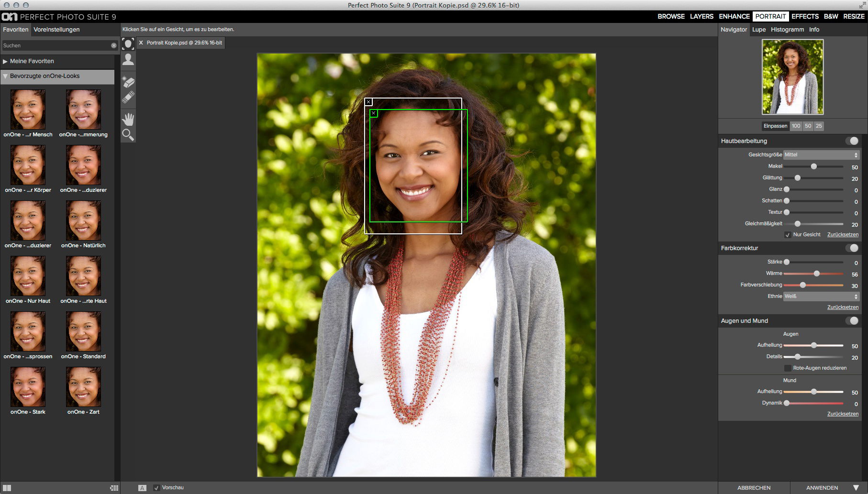Image resolution: width=868 pixels, height=494 pixels.
Task: Click the two-column panel view icon
Action: click(7, 488)
